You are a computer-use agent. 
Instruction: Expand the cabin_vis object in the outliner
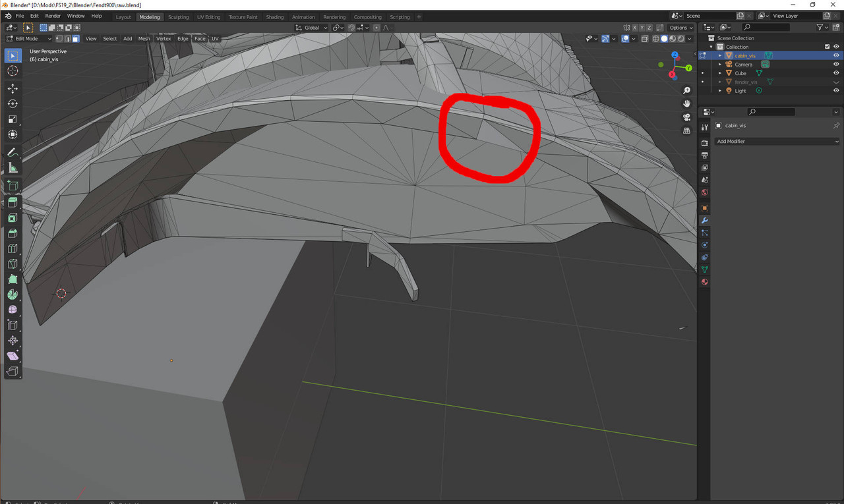click(x=719, y=55)
